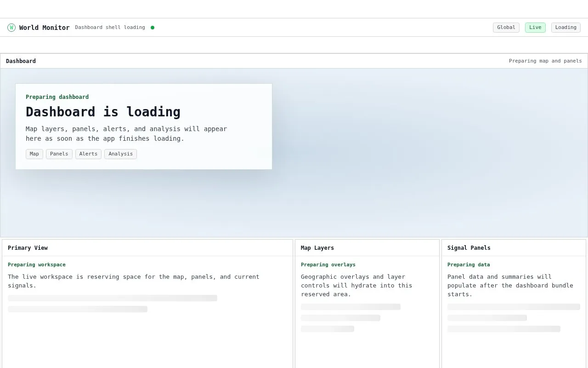Click the 'Dashboard is loading' heading
The height and width of the screenshot is (368, 588).
click(x=103, y=112)
